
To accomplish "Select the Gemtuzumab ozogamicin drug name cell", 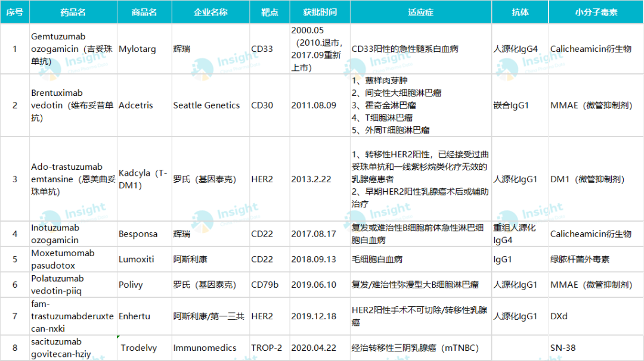I will (73, 49).
